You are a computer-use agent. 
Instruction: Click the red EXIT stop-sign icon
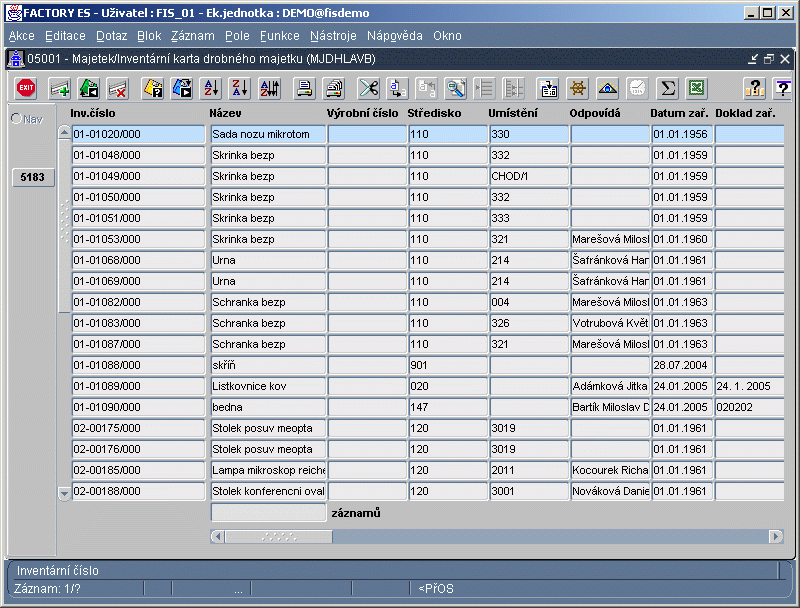26,88
